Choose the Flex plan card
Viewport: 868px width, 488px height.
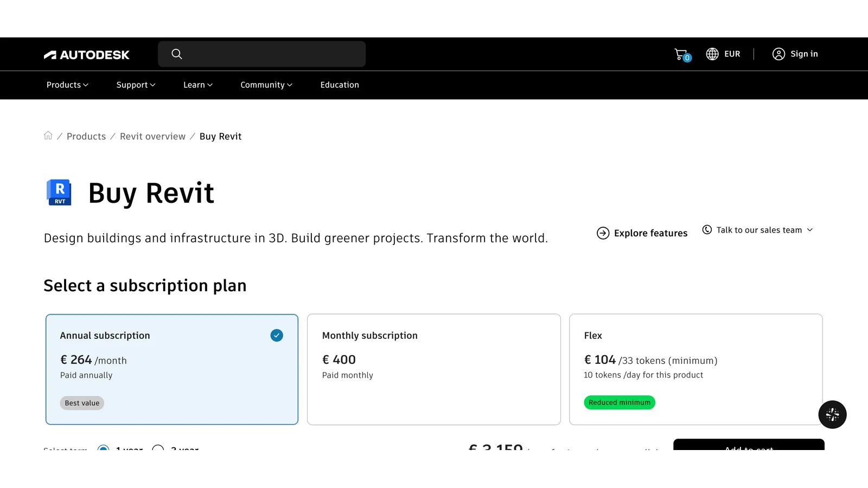[x=695, y=369]
